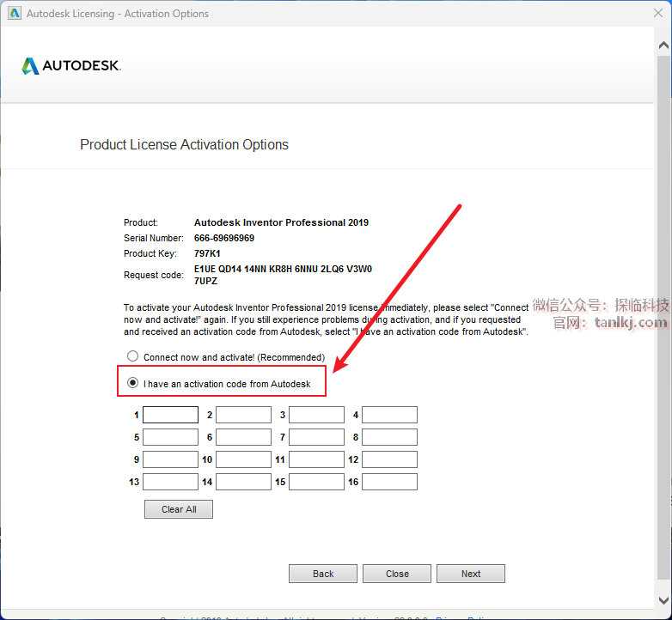Click activation code field 12

(389, 459)
